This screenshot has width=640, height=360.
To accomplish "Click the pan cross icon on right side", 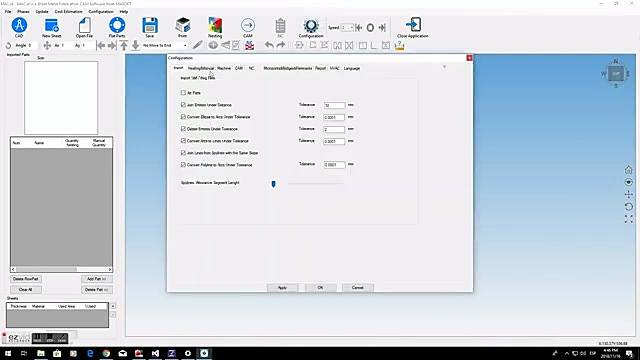I will pos(629,194).
